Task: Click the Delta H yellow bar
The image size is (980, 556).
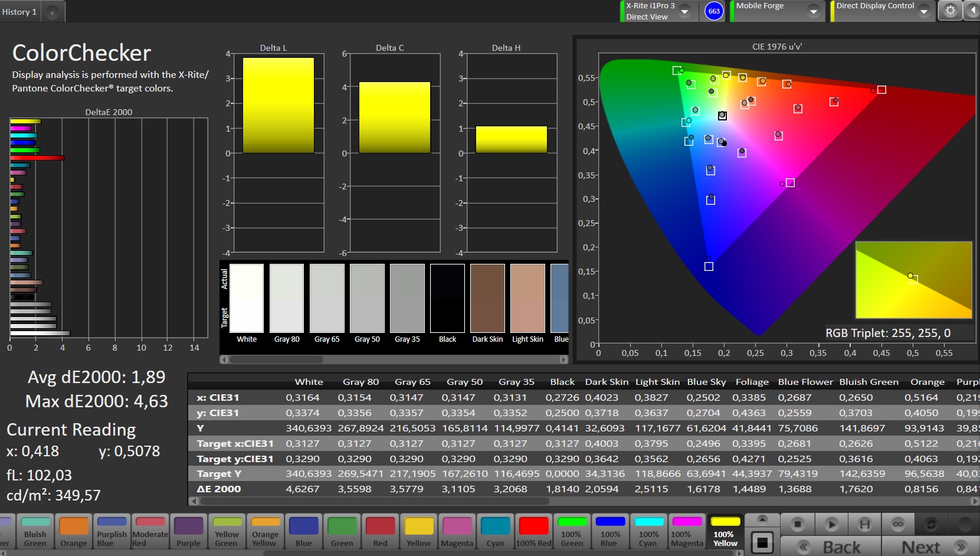Action: pos(511,140)
